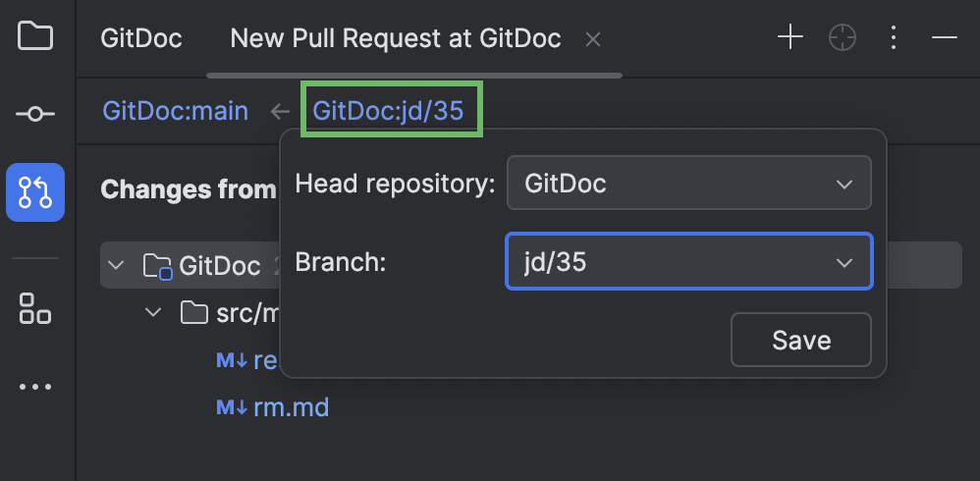Select New Pull Request at GitDoc tab
Screen dimensions: 980x481
395,38
